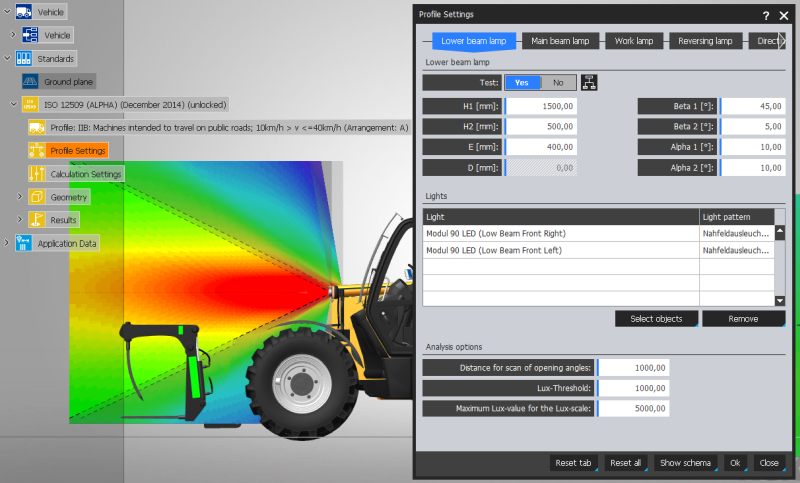
Task: Click the Lux-Threshold input field
Action: pyautogui.click(x=633, y=388)
